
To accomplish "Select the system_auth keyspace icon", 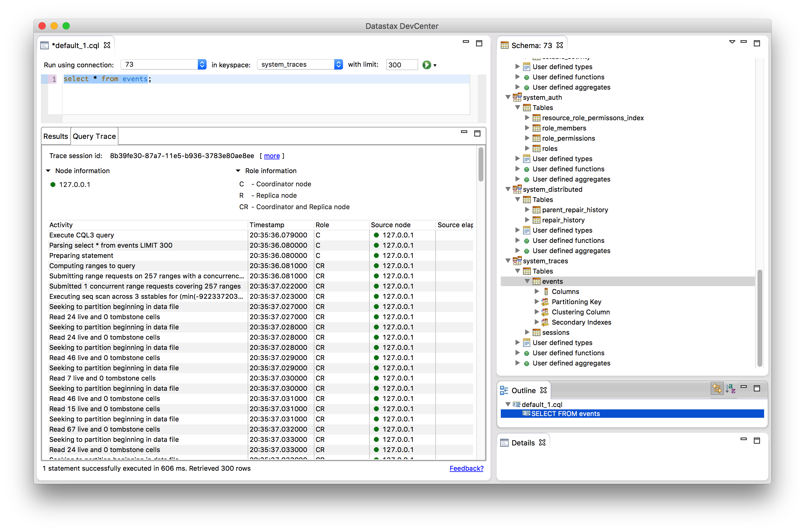I will click(x=517, y=97).
